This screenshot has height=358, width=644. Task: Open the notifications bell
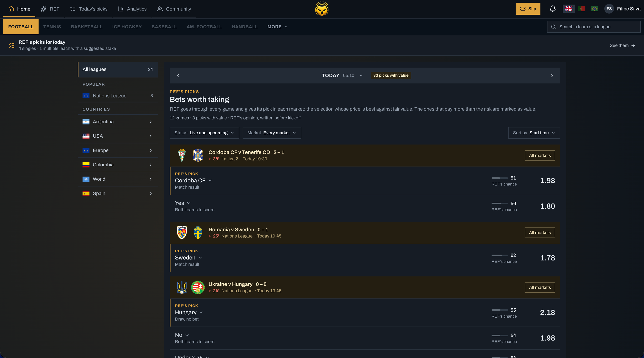[553, 9]
